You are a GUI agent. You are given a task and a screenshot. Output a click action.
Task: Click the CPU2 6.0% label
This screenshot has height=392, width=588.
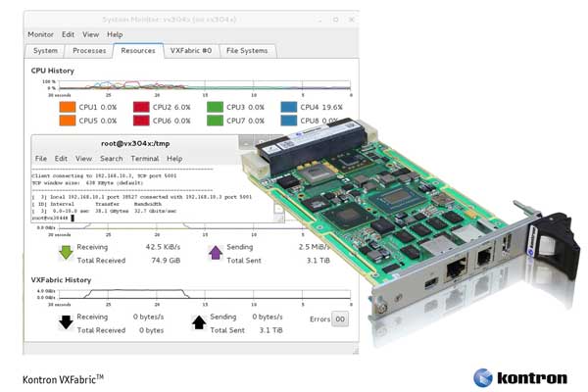pyautogui.click(x=171, y=107)
